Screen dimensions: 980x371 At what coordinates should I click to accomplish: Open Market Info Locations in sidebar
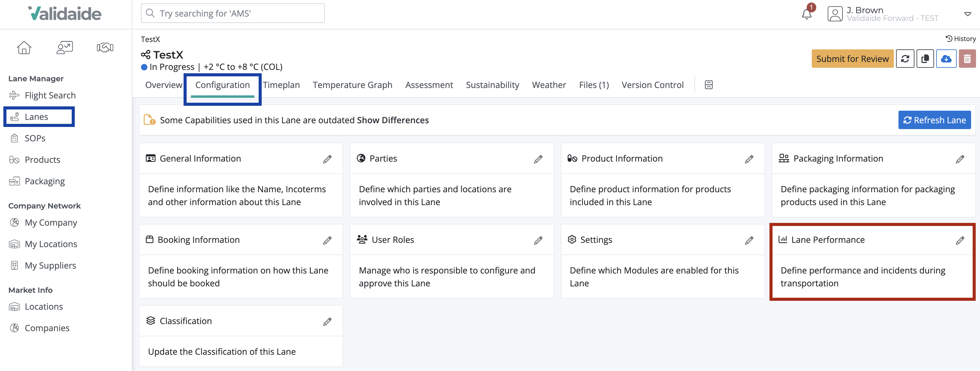pos(44,307)
